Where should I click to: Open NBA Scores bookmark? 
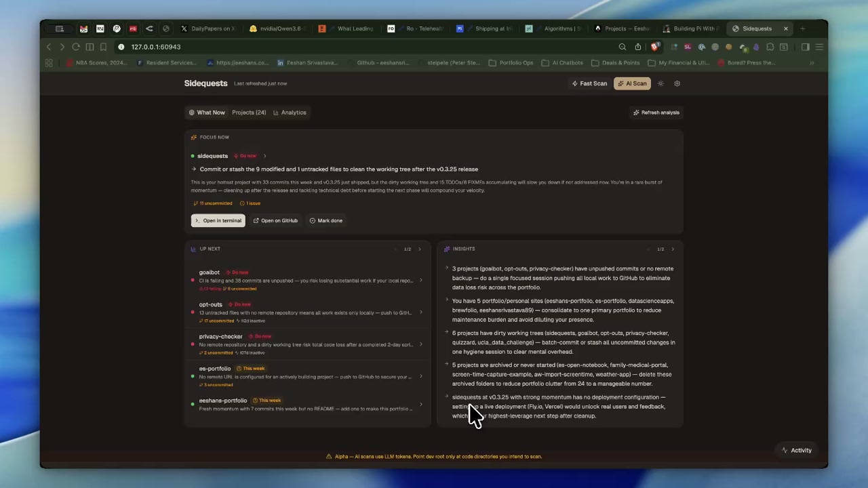[96, 62]
